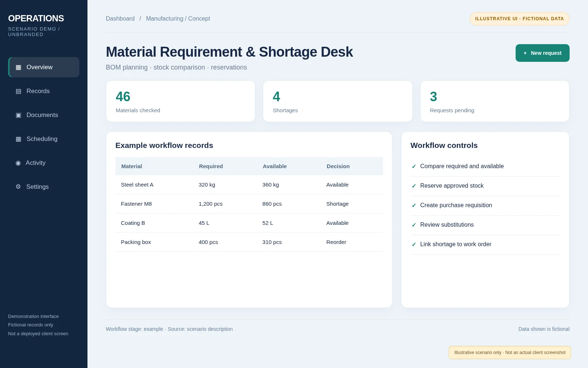588x368 pixels.
Task: Open the Requests pending card showing 3
Action: tap(495, 101)
